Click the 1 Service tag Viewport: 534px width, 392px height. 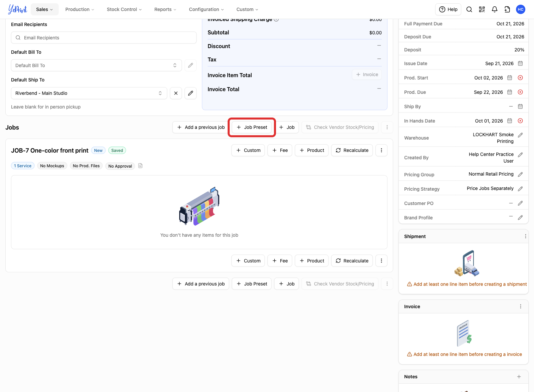(x=23, y=166)
